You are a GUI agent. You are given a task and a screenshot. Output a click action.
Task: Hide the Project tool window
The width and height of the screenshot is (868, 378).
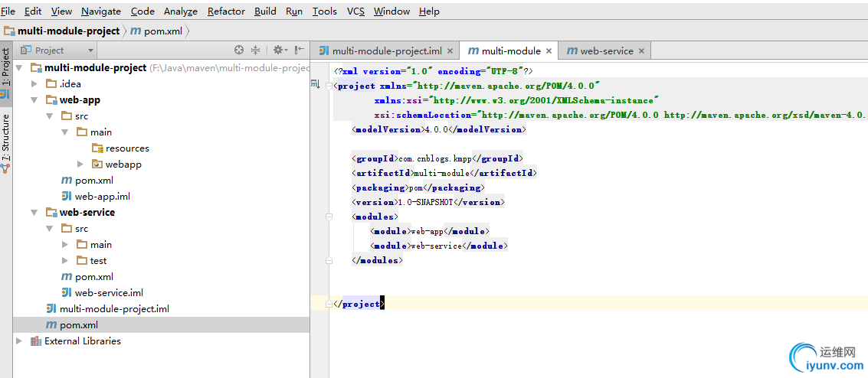click(x=300, y=51)
